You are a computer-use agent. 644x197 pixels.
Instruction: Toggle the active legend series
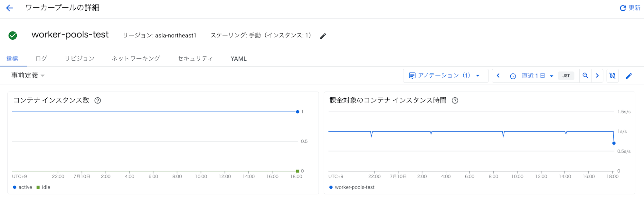[x=23, y=187]
